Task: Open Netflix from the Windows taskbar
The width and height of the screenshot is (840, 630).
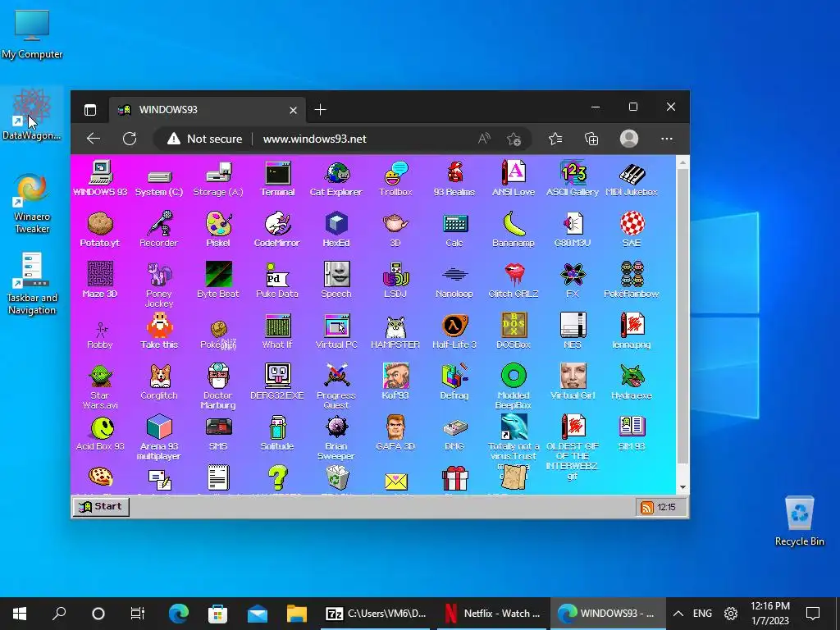Action: pos(493,614)
